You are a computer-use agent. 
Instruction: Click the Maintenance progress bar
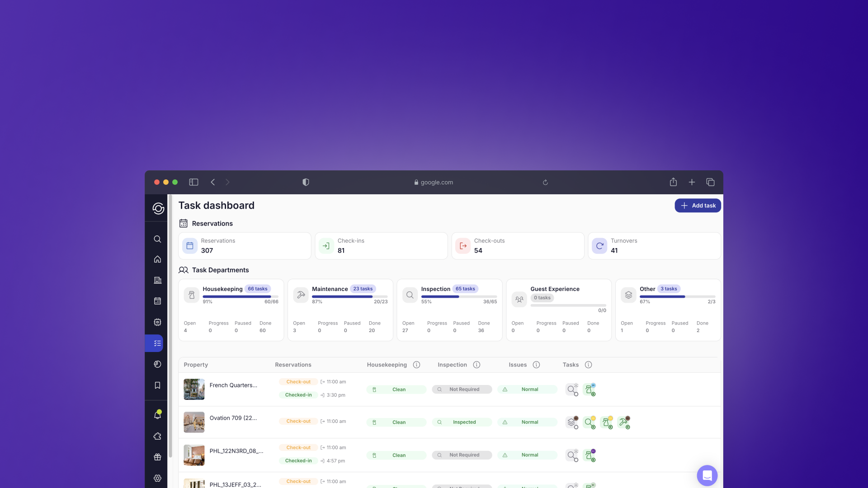(349, 297)
